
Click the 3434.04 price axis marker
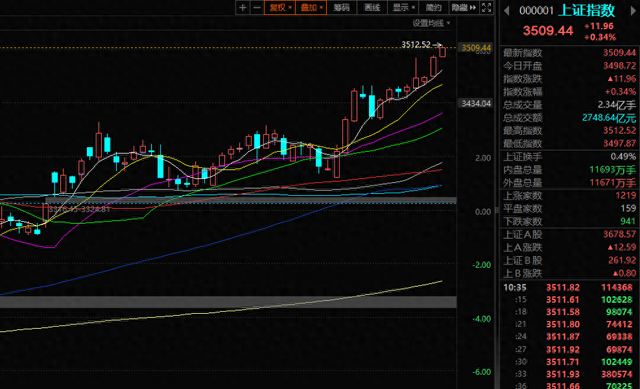click(476, 103)
